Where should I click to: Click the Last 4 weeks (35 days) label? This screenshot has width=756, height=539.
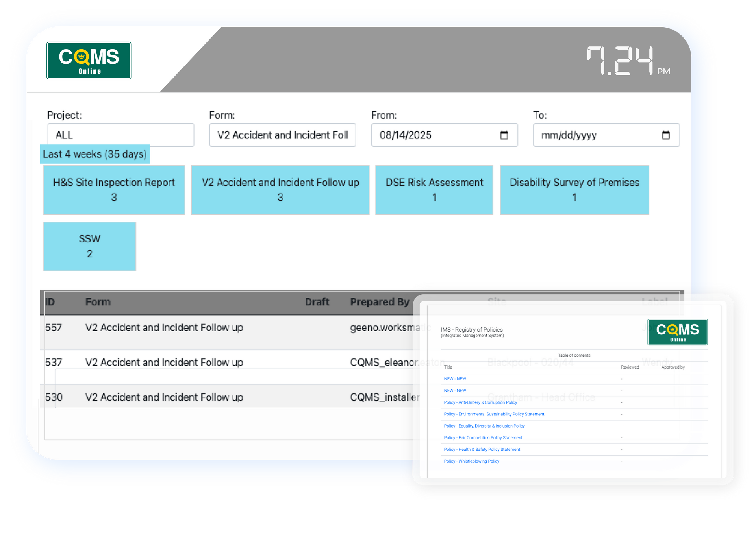94,154
